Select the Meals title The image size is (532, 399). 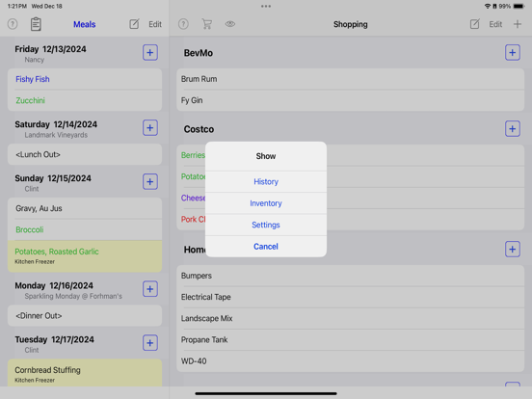point(85,24)
